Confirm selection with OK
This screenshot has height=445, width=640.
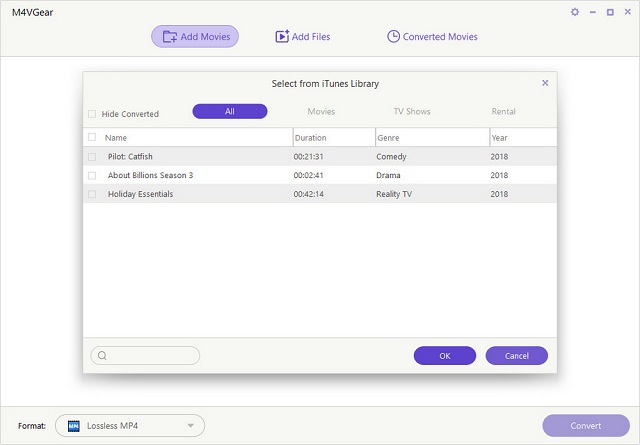445,356
